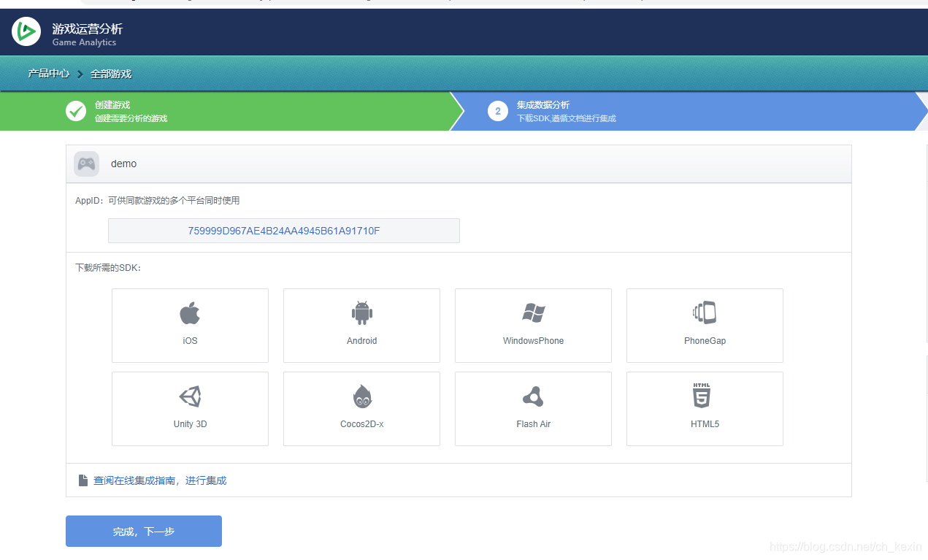Open 产品中心 breadcrumb

pyautogui.click(x=49, y=74)
